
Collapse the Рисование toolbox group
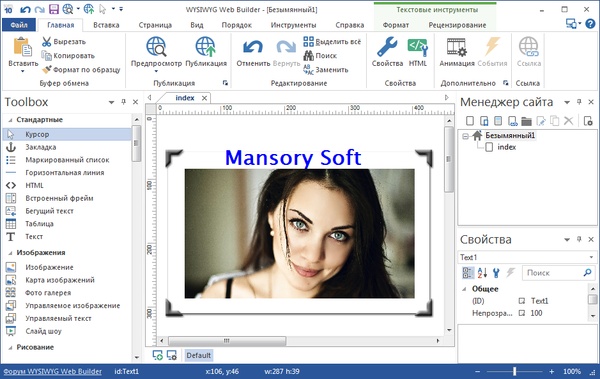[x=10, y=348]
